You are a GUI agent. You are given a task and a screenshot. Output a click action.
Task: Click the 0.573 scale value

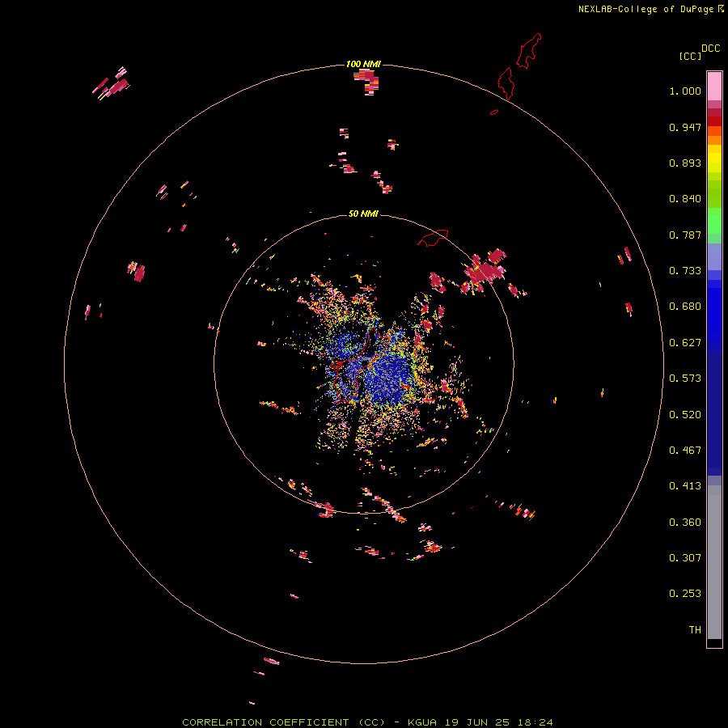point(685,379)
